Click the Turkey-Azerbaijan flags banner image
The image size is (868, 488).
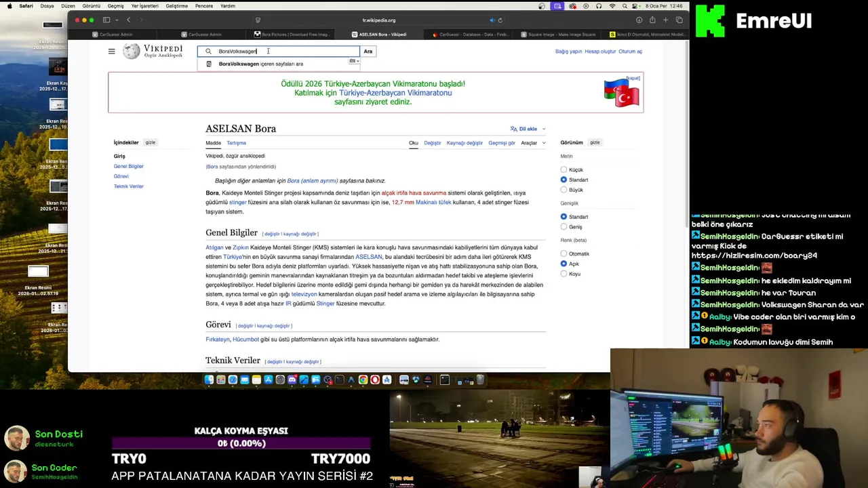622,94
